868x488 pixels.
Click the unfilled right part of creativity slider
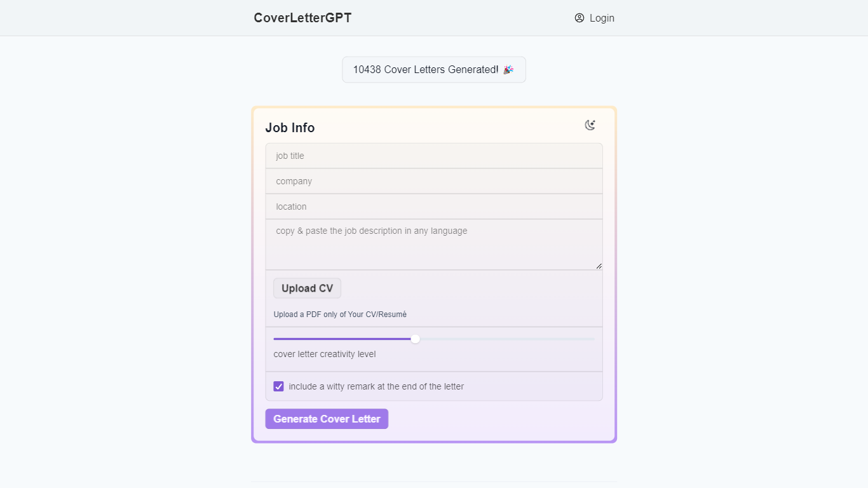(508, 339)
